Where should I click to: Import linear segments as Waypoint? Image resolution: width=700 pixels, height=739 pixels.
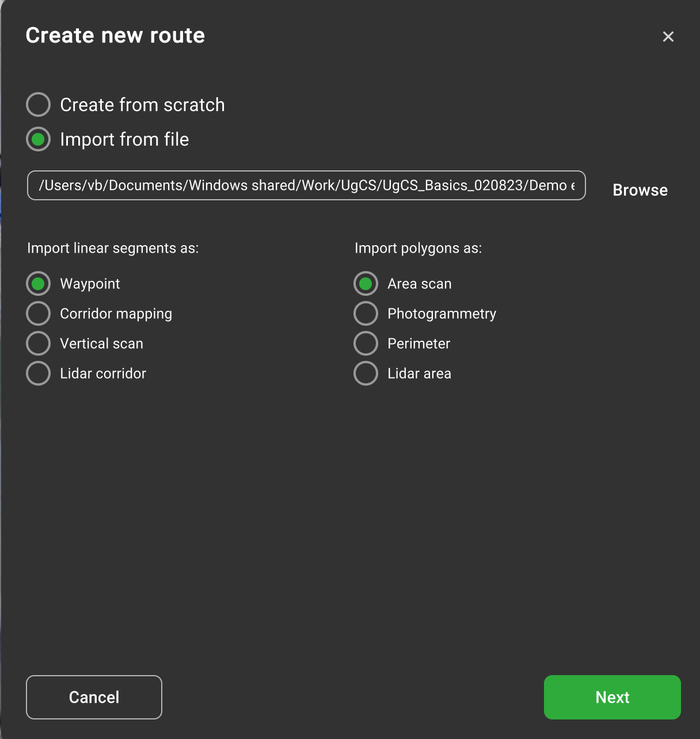click(39, 284)
